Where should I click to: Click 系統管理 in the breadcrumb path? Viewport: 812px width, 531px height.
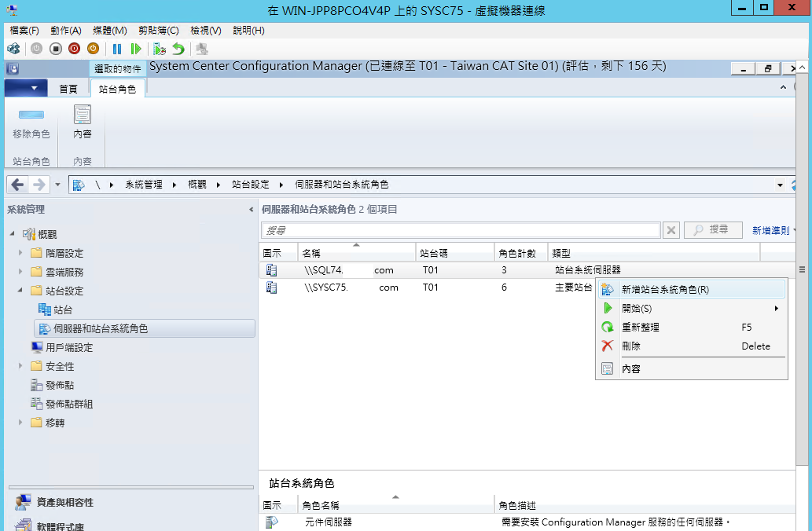143,185
